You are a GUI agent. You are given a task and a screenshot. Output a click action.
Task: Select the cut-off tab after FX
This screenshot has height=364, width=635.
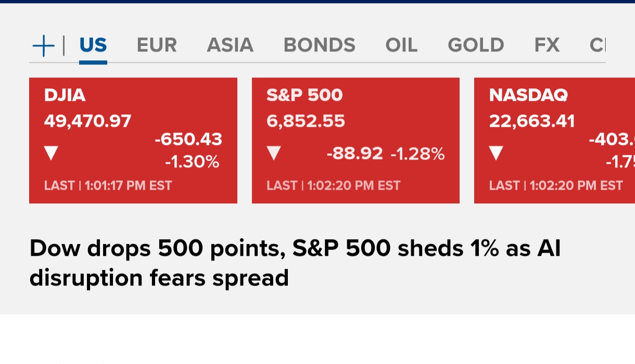coord(597,45)
